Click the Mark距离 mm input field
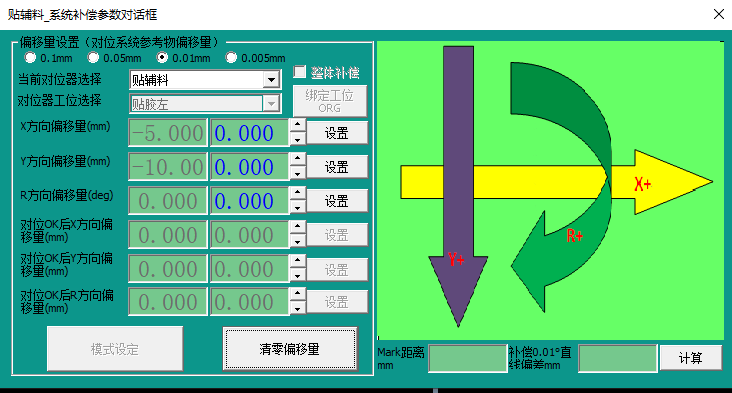 [468, 358]
